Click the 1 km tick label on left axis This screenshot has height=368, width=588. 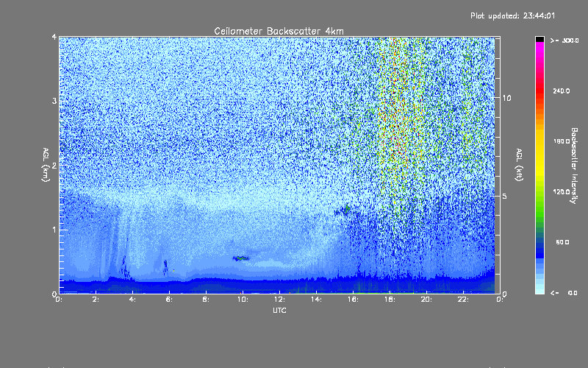(x=54, y=230)
